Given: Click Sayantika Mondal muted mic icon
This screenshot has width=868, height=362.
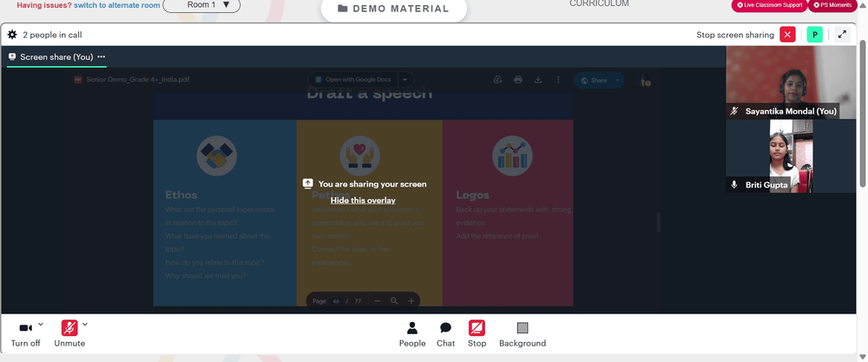Looking at the screenshot, I should [734, 111].
